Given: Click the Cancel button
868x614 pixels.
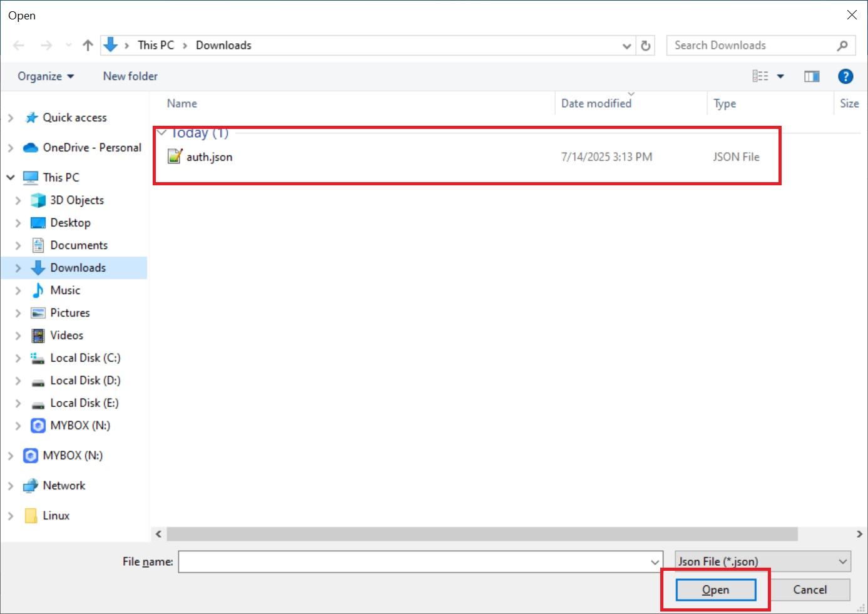Looking at the screenshot, I should tap(810, 590).
